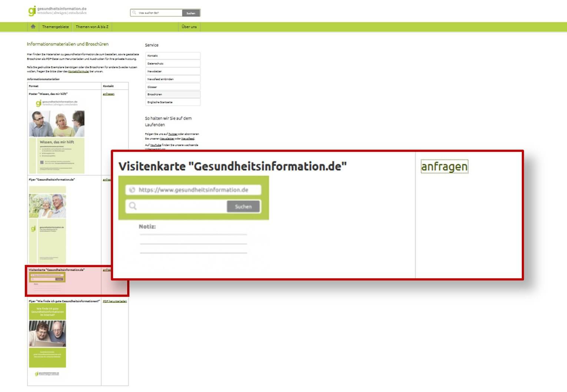
Task: Open the Themengebiete menu
Action: tap(55, 27)
